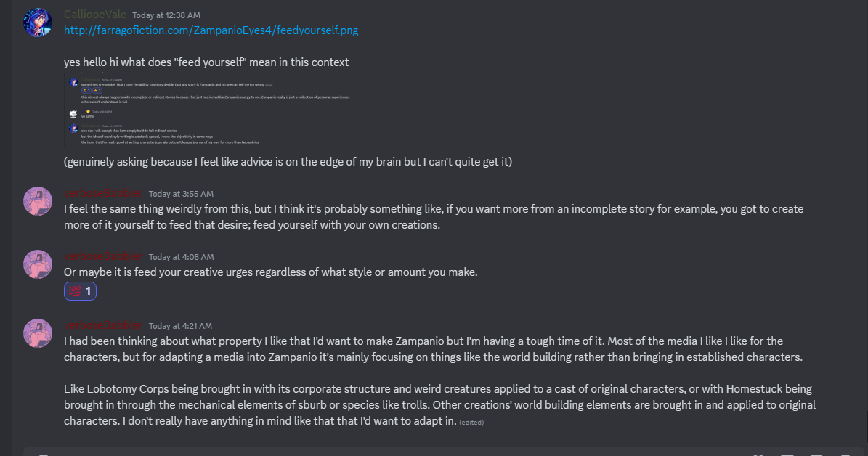Click the "(edited)" label on the last message

pos(471,423)
